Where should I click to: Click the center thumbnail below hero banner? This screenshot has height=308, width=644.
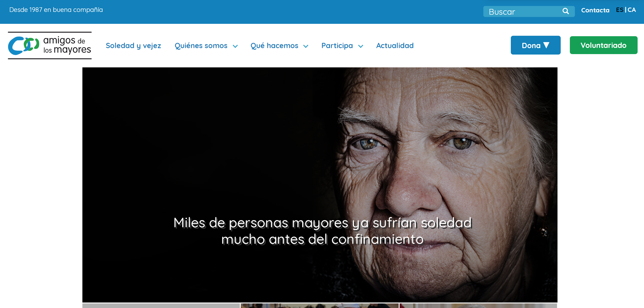click(319, 306)
